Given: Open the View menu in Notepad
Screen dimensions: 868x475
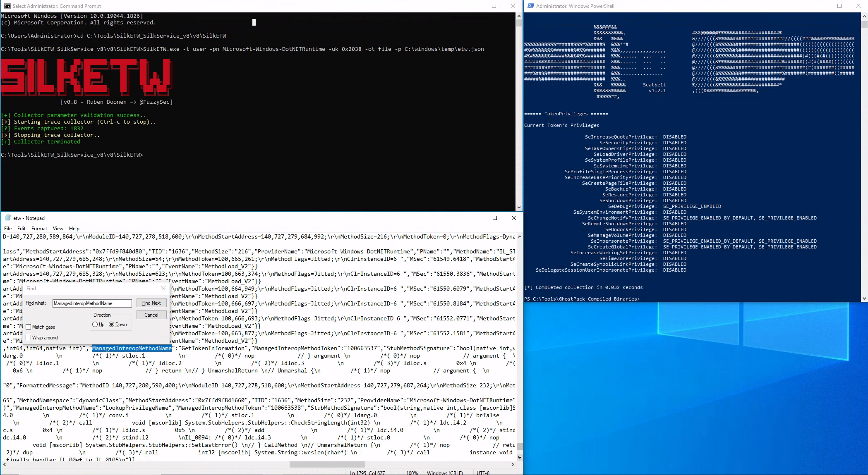Looking at the screenshot, I should (x=58, y=229).
